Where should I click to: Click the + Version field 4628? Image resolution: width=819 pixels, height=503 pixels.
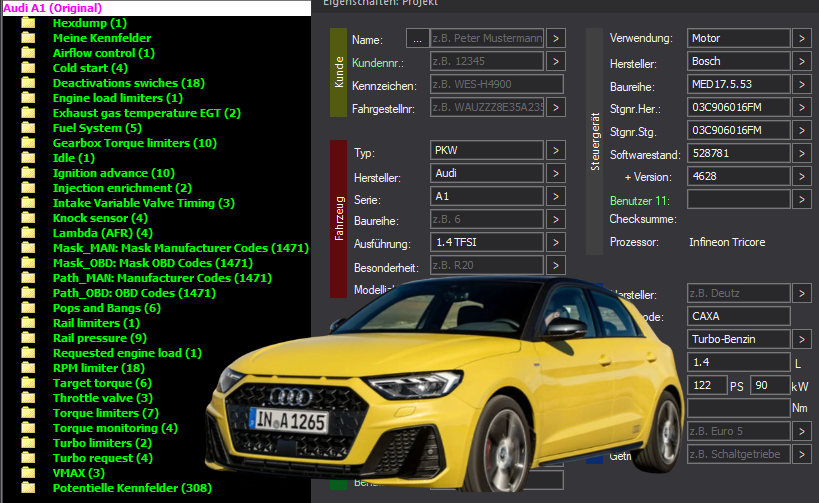pos(739,176)
